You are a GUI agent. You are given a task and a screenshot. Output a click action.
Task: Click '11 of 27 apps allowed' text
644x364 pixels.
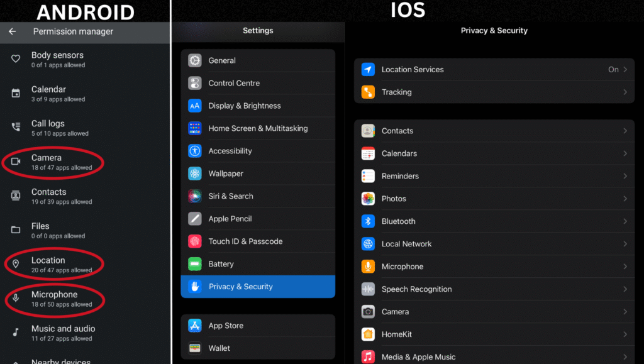[62, 339]
